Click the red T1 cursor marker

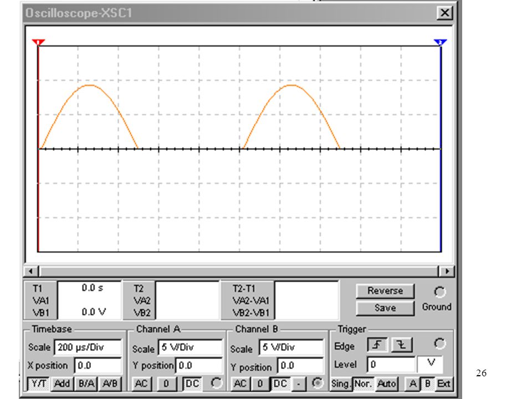click(x=38, y=42)
